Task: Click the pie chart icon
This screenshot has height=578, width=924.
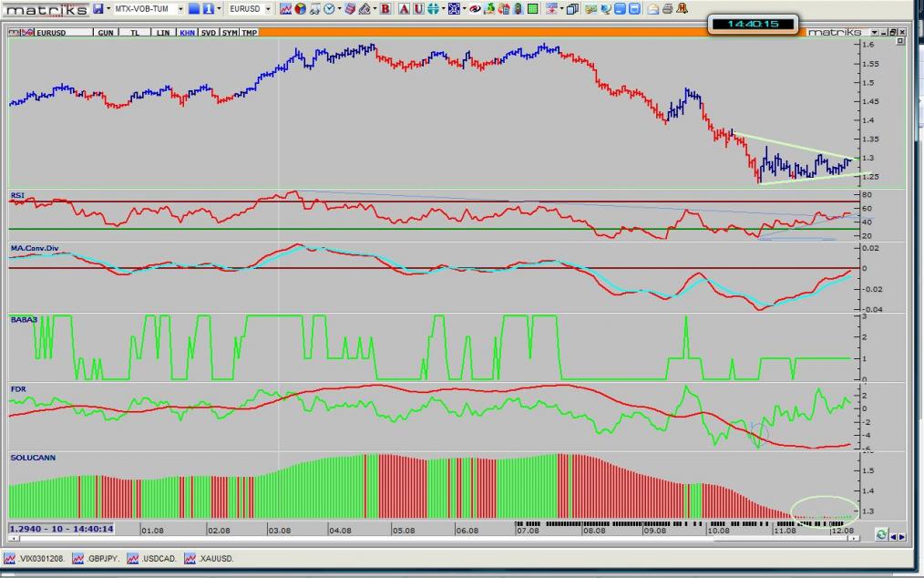Action: (x=300, y=8)
